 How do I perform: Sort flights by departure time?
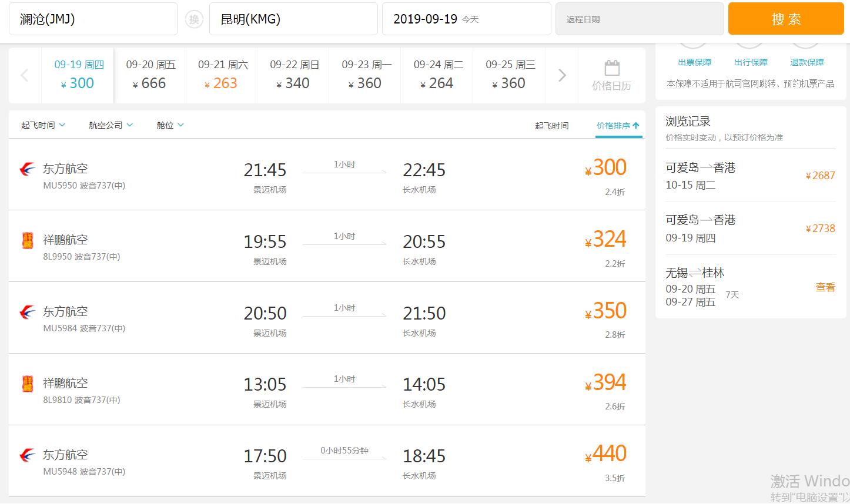[x=551, y=126]
